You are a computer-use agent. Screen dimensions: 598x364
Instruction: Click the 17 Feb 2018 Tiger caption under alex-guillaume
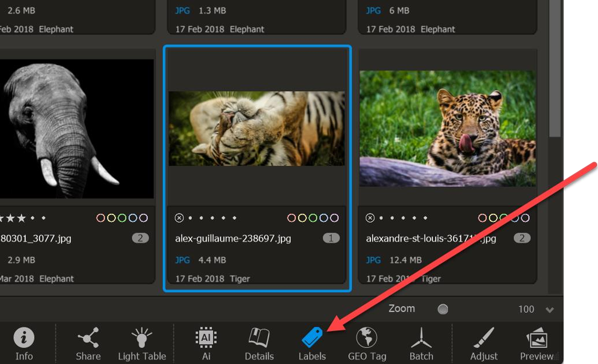click(212, 279)
